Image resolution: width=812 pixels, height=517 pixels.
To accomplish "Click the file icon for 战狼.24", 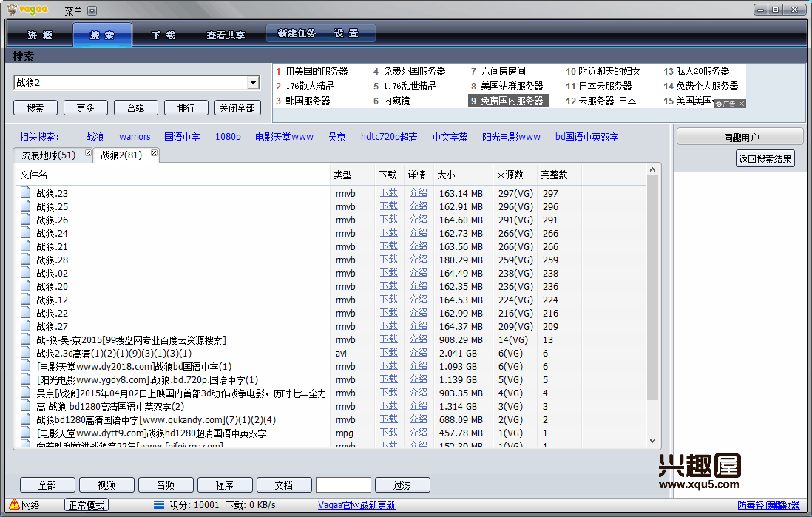I will pos(26,233).
